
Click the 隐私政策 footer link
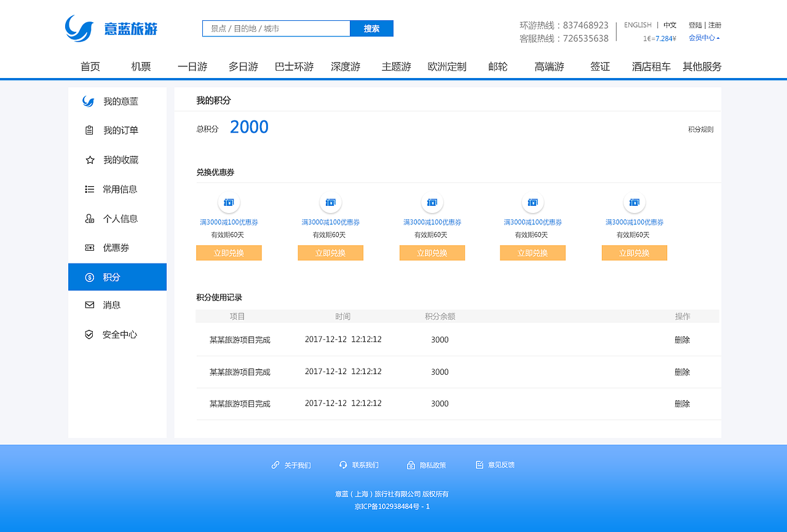(433, 466)
